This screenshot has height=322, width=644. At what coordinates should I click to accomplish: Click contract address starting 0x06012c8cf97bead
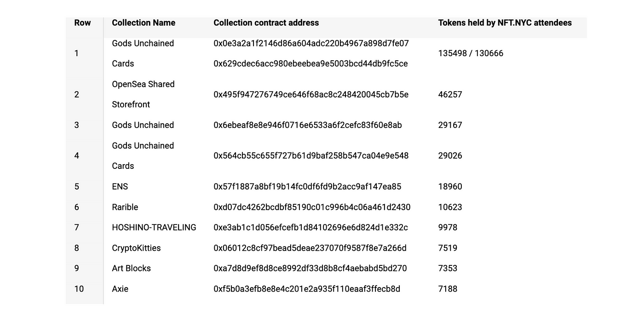[x=310, y=248]
